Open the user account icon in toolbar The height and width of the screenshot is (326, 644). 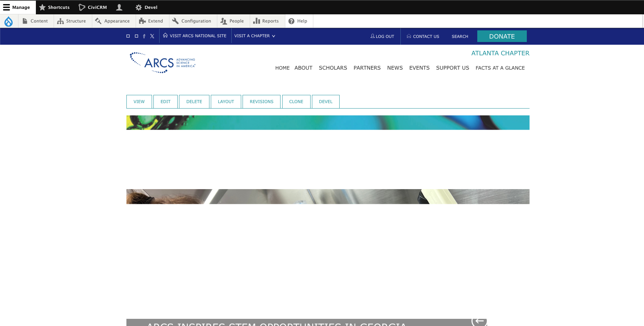coord(119,7)
